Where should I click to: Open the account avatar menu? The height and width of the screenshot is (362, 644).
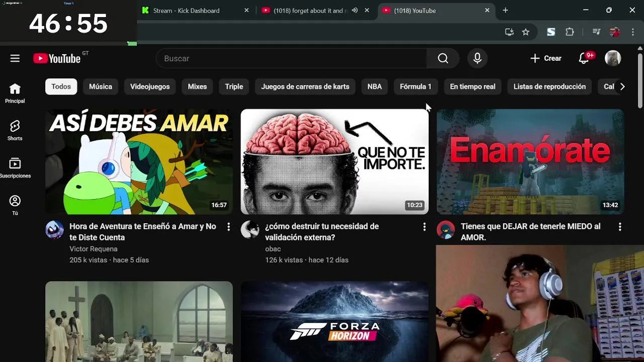[x=613, y=58]
